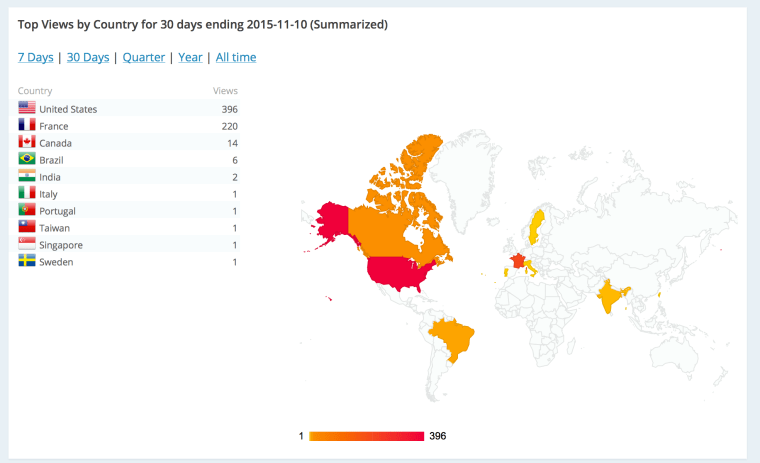760x463 pixels.
Task: Click the legend minimum label 1
Action: pos(301,436)
